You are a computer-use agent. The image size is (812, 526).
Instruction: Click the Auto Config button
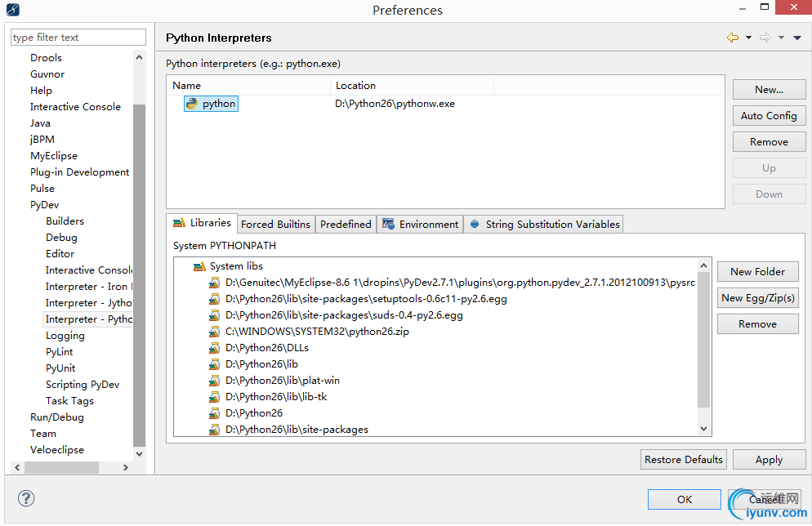click(x=769, y=115)
